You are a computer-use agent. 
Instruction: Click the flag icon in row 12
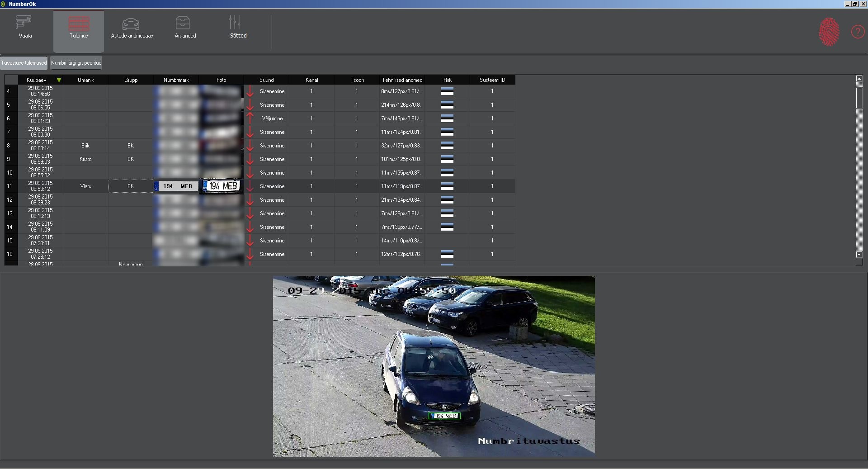(x=447, y=200)
